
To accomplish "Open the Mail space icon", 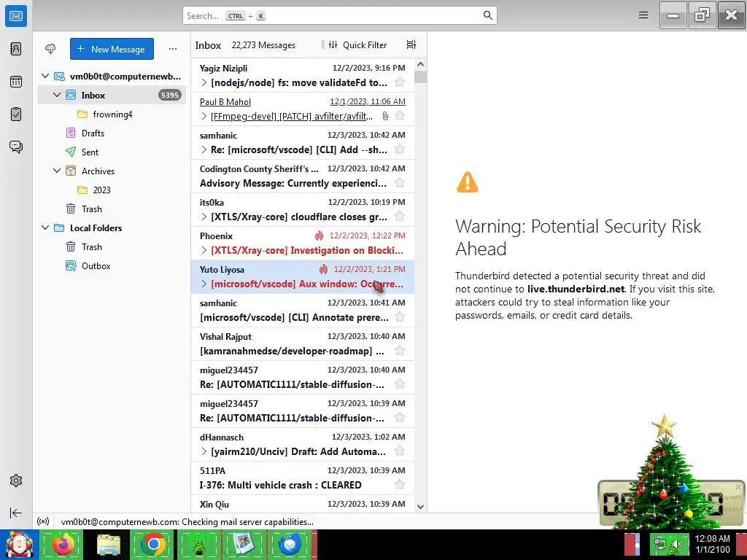I will (16, 16).
